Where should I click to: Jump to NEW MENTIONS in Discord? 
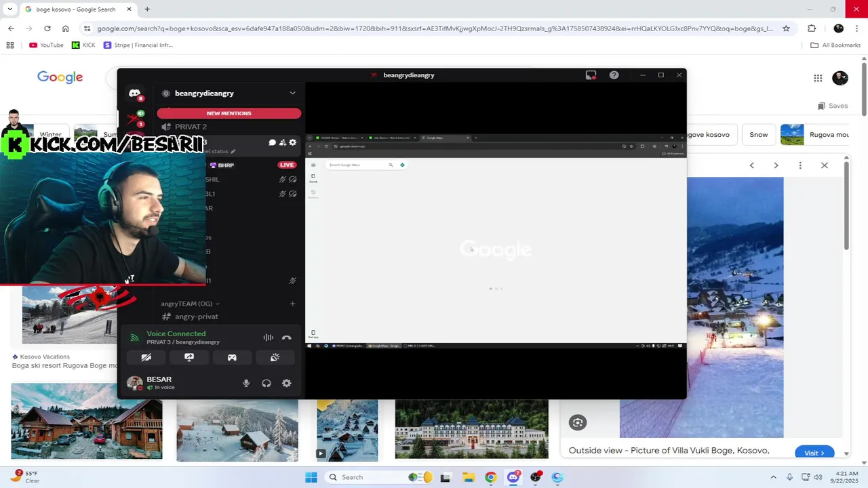(x=229, y=113)
